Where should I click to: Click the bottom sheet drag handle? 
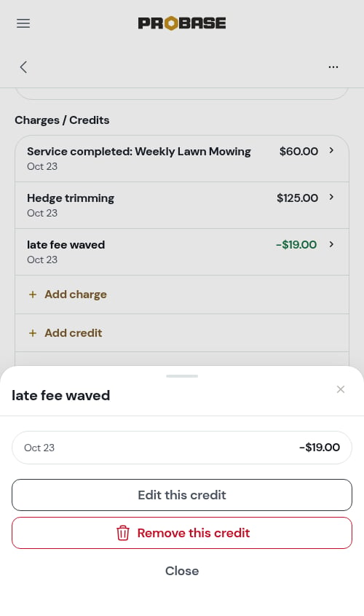pos(182,376)
